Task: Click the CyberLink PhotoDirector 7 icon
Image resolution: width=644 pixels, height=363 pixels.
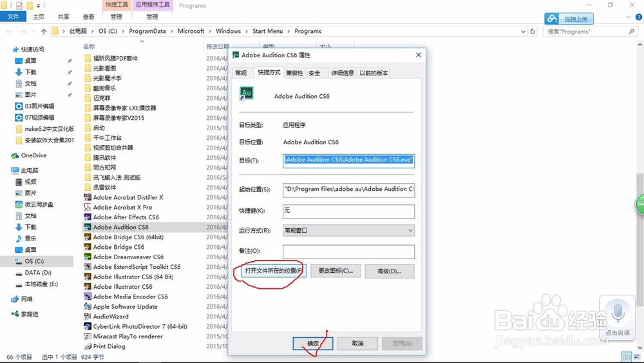Action: pyautogui.click(x=88, y=326)
